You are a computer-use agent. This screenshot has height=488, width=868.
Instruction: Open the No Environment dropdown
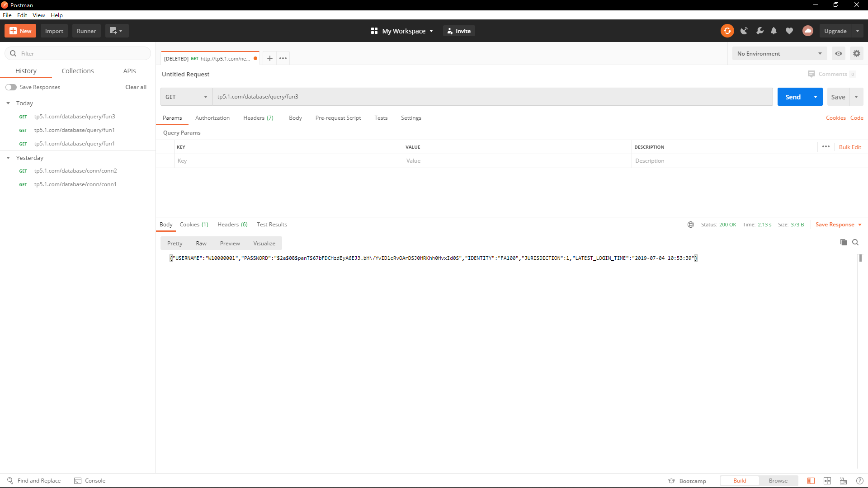[779, 53]
